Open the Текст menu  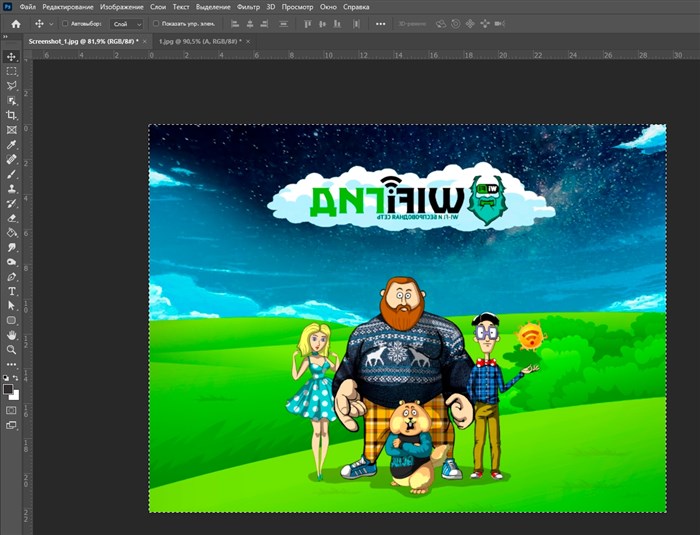181,7
